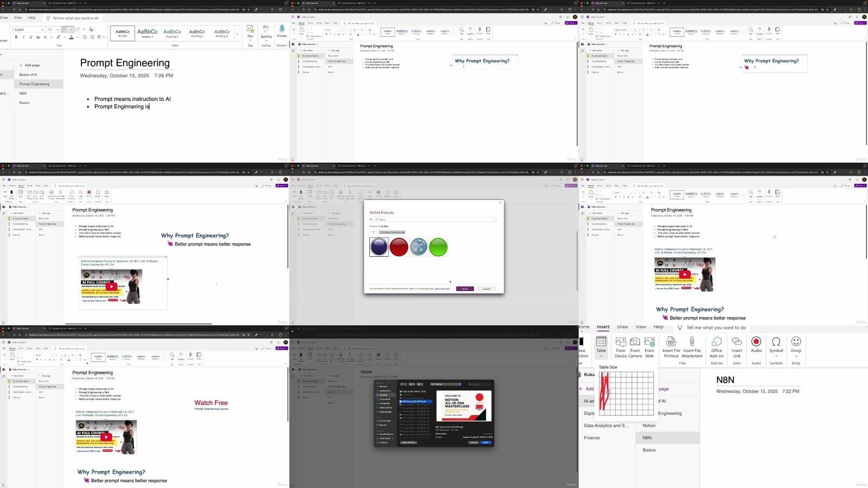Toggle Italic in the enlarged Home ribbon
This screenshot has width=868, height=488.
pyautogui.click(x=23, y=37)
